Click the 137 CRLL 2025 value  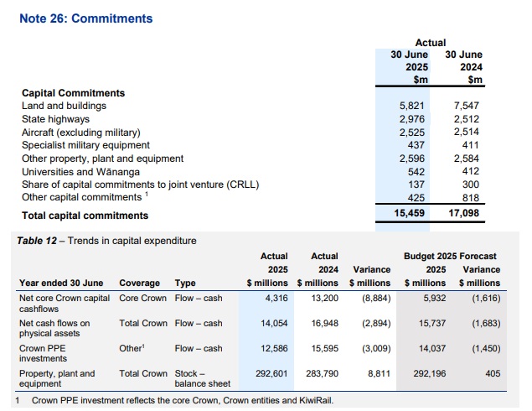[416, 185]
